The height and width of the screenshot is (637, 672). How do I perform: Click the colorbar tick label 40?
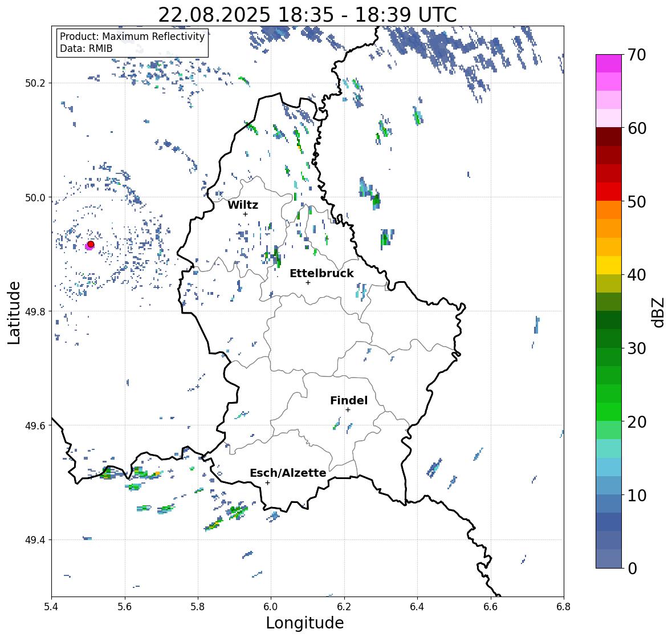pyautogui.click(x=637, y=275)
